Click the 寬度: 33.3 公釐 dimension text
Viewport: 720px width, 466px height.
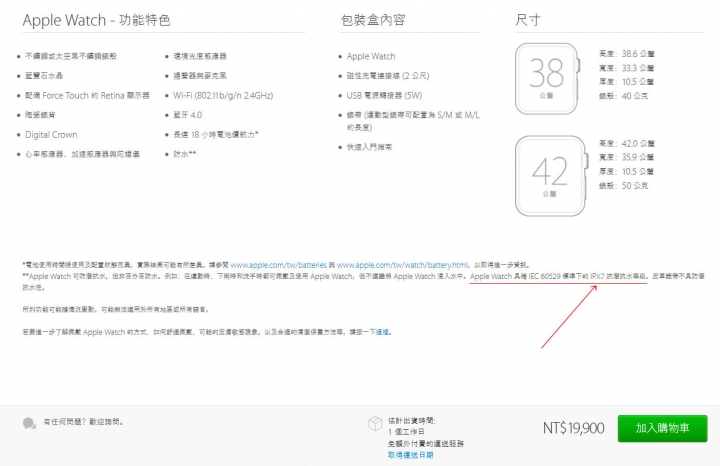tap(626, 68)
